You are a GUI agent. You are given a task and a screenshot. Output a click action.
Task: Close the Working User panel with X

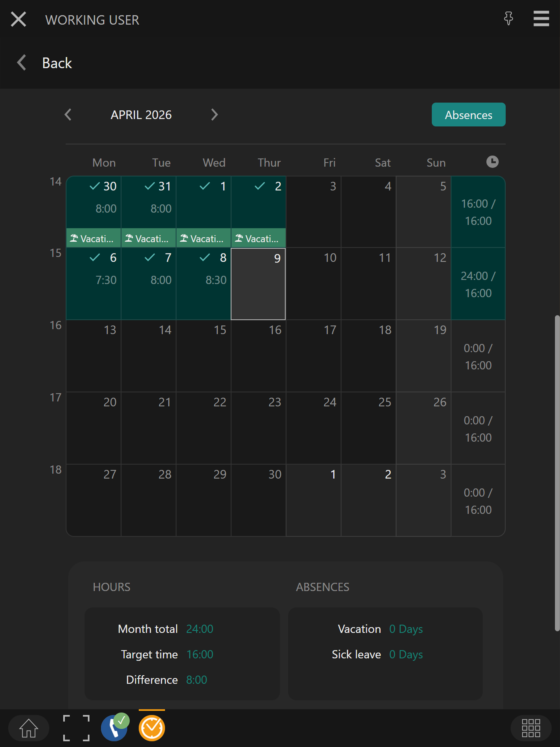tap(18, 19)
